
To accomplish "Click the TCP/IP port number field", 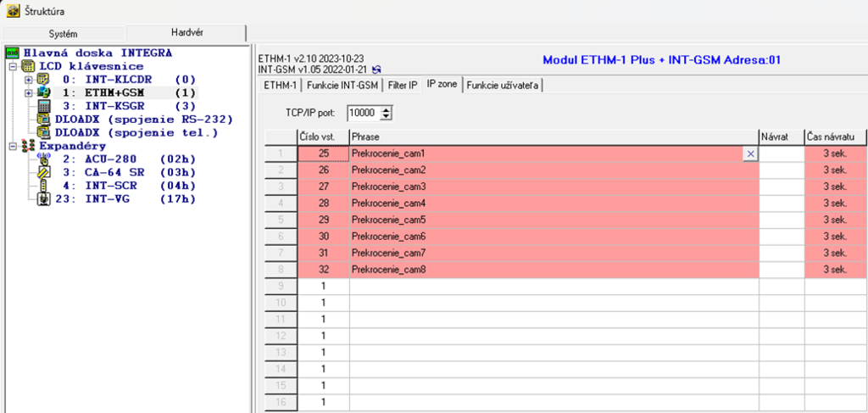I will 364,112.
